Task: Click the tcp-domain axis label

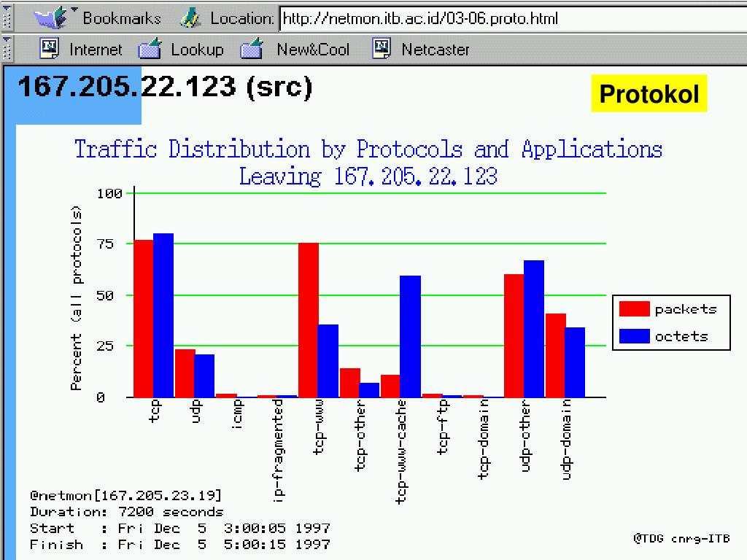Action: click(x=483, y=439)
